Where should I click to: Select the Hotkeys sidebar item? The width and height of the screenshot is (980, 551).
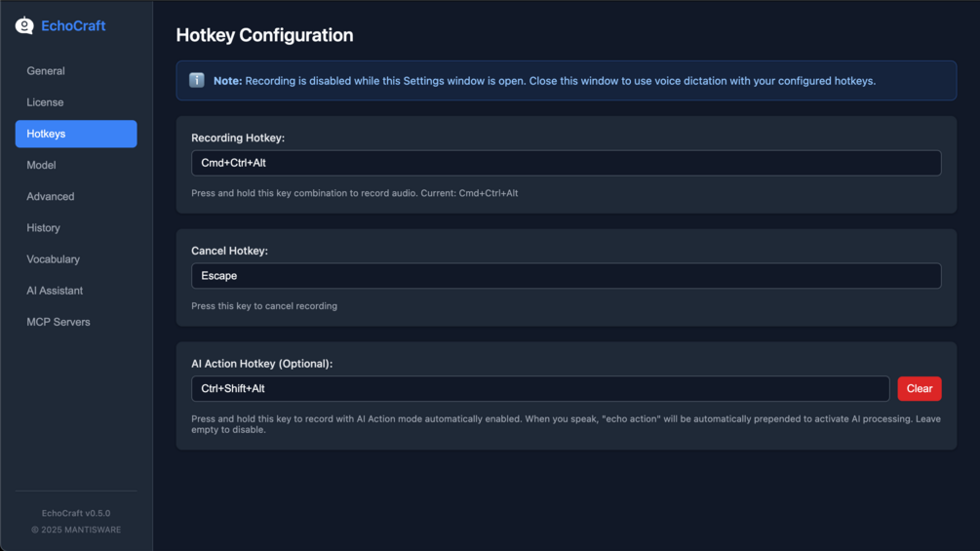pyautogui.click(x=76, y=134)
